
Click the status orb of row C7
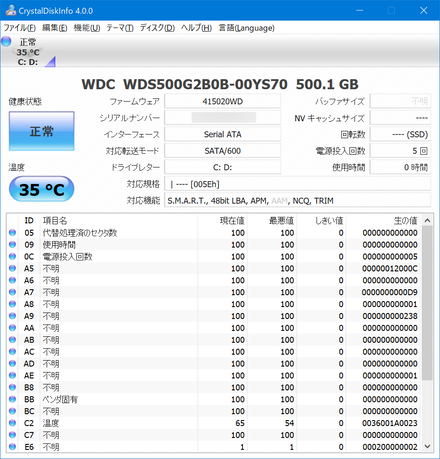(13, 435)
